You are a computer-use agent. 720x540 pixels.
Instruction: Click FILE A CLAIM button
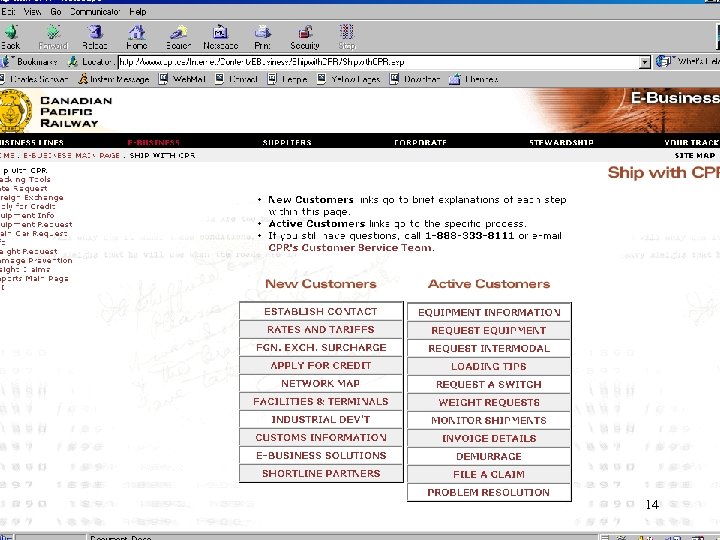pos(489,474)
